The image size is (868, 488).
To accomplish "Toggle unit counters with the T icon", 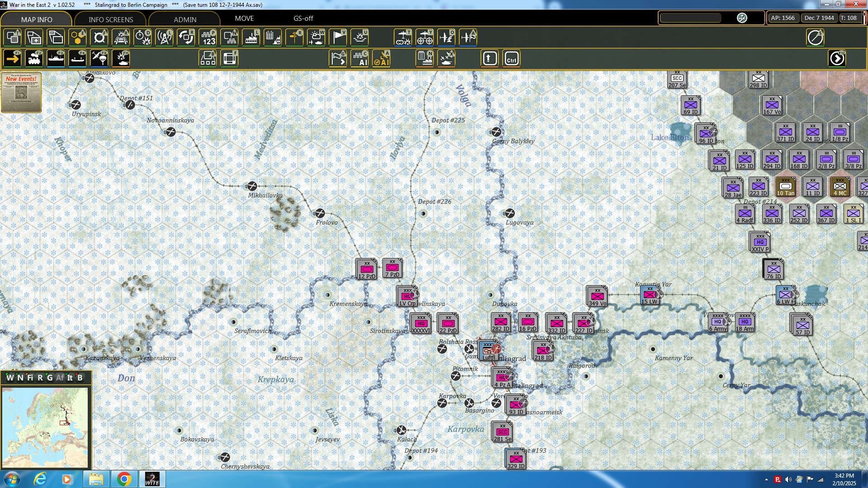I will [12, 38].
